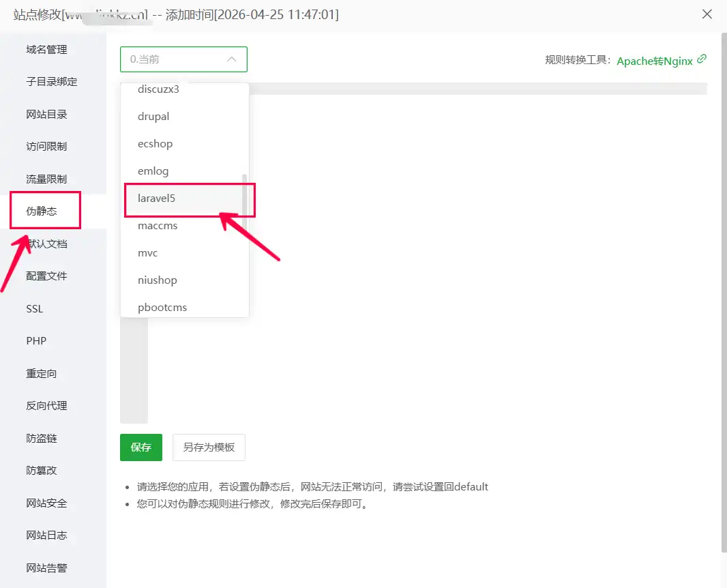Open the SSL settings tab
727x588 pixels.
tap(35, 309)
